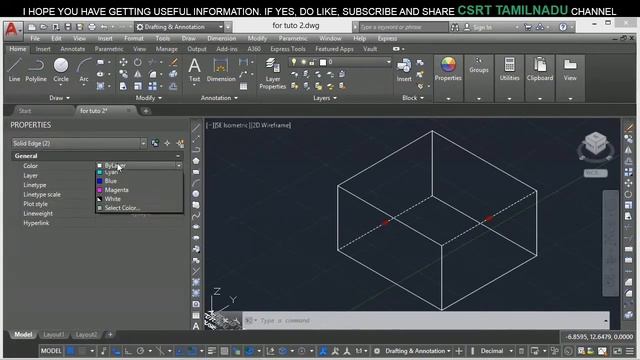Screen dimensions: 640x360
Task: Choose Select Color... from color list
Action: tap(122, 208)
